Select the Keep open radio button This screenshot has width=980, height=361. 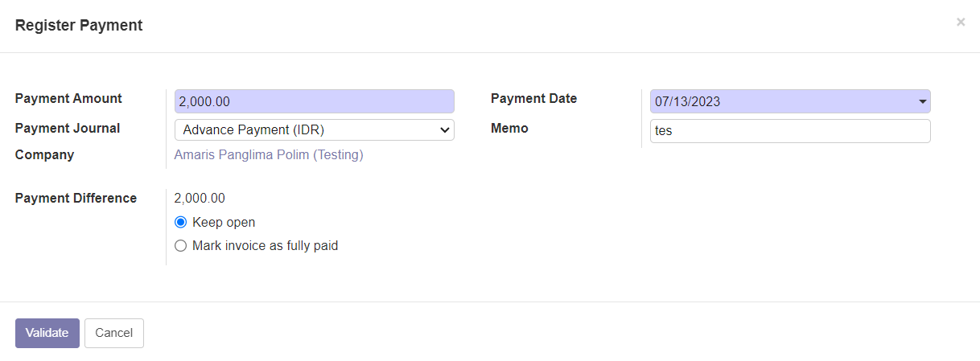coord(180,223)
